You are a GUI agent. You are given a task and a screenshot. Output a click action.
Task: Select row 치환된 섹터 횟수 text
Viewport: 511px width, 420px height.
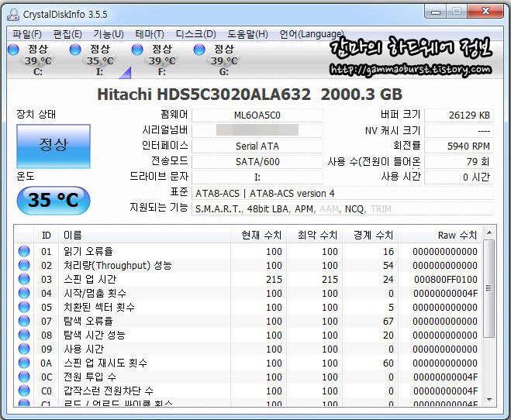click(99, 307)
